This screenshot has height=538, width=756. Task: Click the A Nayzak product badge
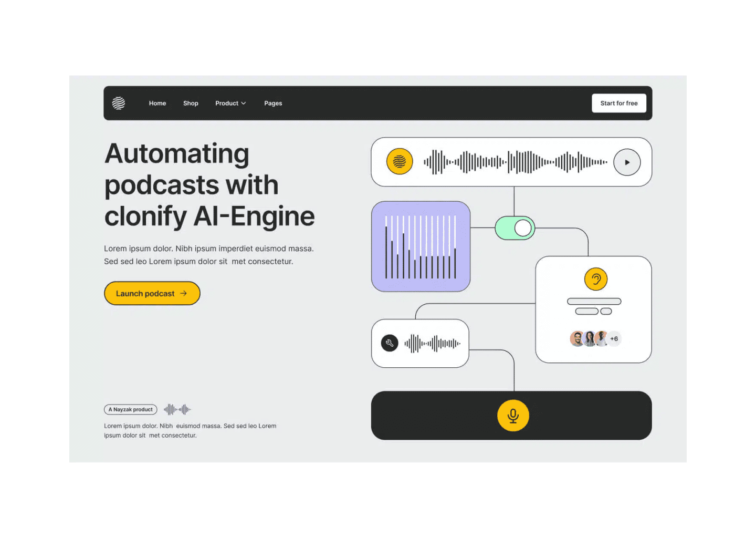point(131,409)
